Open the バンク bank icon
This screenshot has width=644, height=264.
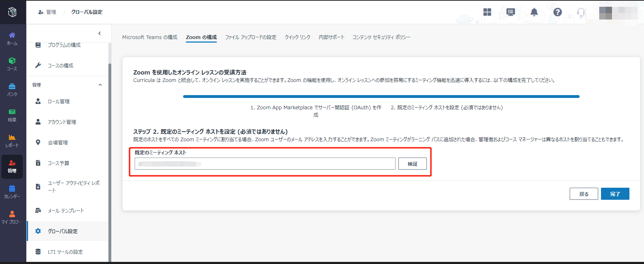click(12, 86)
